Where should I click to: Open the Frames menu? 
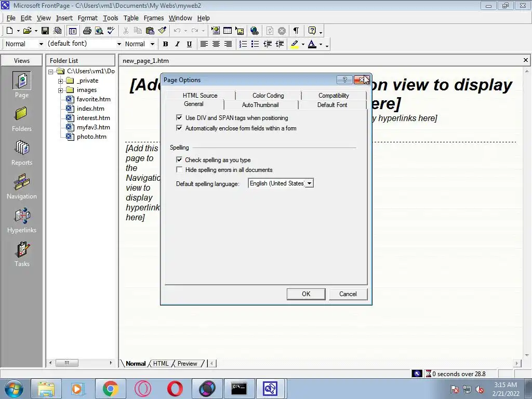(x=154, y=18)
